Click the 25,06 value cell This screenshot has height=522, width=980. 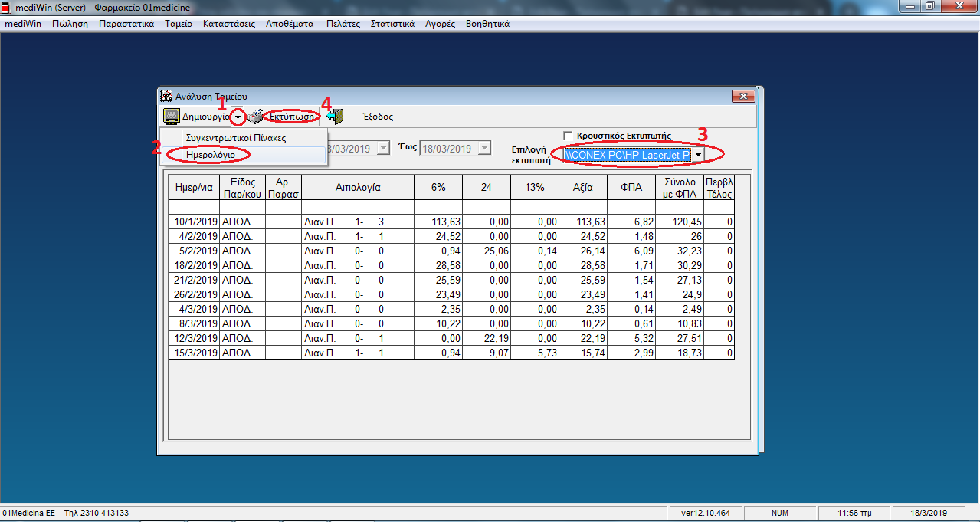point(487,251)
